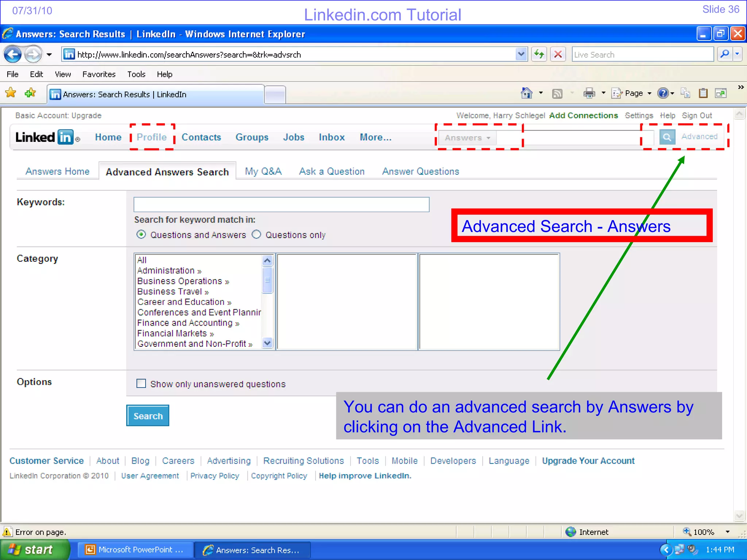Image resolution: width=747 pixels, height=560 pixels.
Task: Expand the toolbar overflow chevron
Action: [x=741, y=87]
